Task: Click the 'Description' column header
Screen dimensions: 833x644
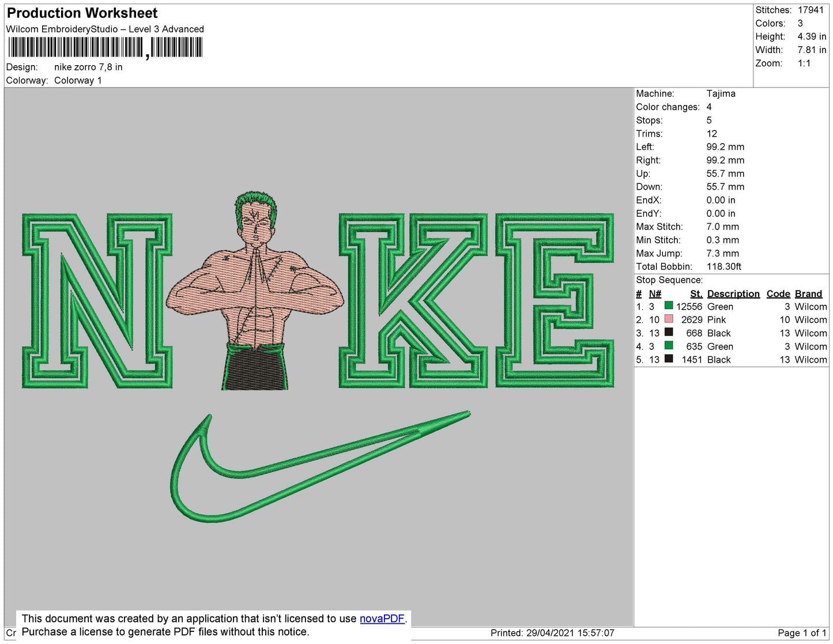Action: 733,293
